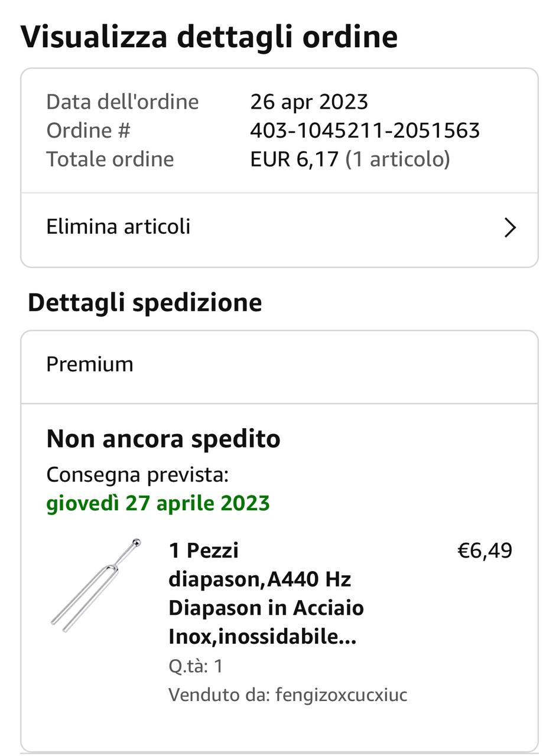The width and height of the screenshot is (559, 756).
Task: Open seller fengizoxcucxiuc from Venduto da
Action: pyautogui.click(x=342, y=695)
